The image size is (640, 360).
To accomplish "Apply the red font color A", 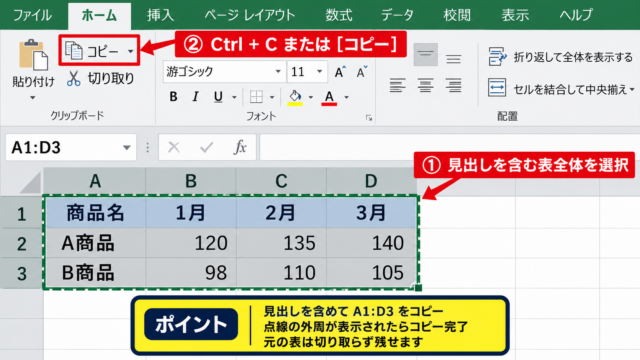I will [x=329, y=97].
